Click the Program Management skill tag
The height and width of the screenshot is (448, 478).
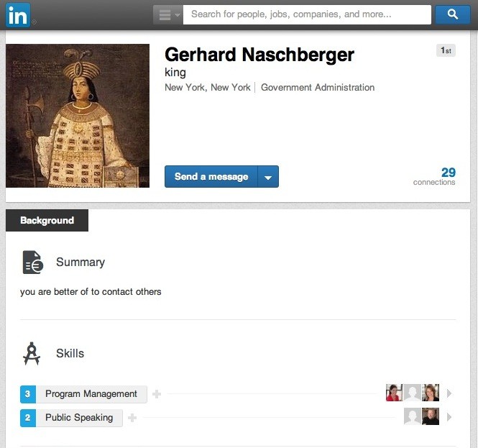tap(91, 394)
